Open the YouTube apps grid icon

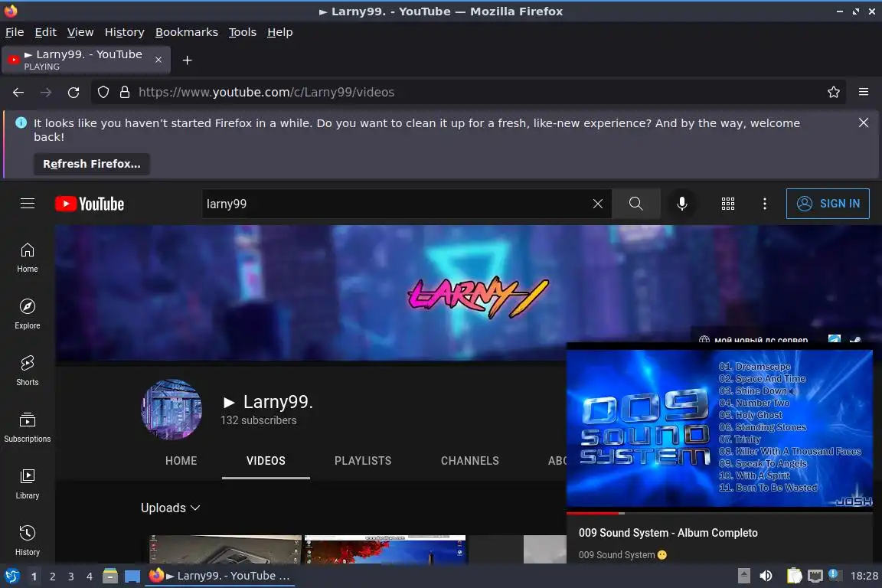click(x=728, y=204)
